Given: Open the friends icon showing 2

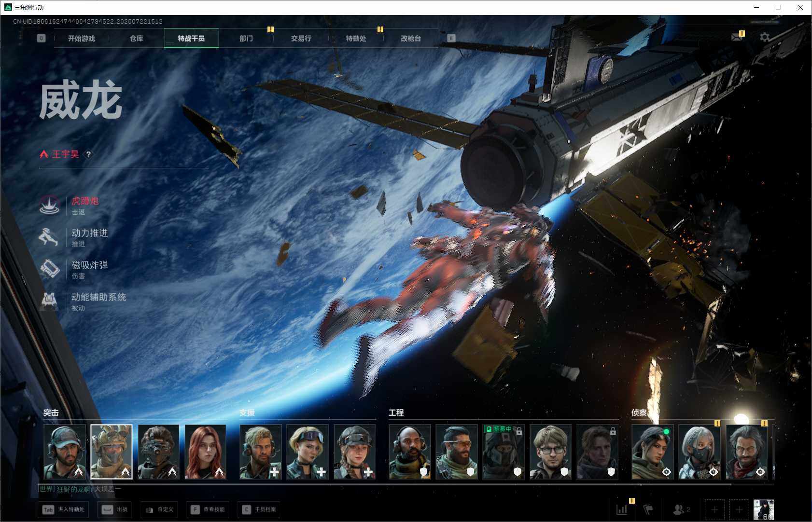Looking at the screenshot, I should [x=681, y=509].
